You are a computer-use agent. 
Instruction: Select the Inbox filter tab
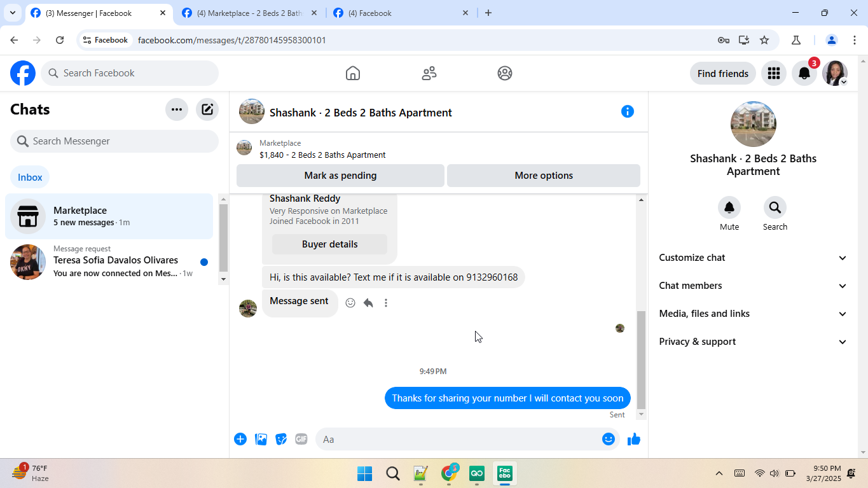coord(30,178)
